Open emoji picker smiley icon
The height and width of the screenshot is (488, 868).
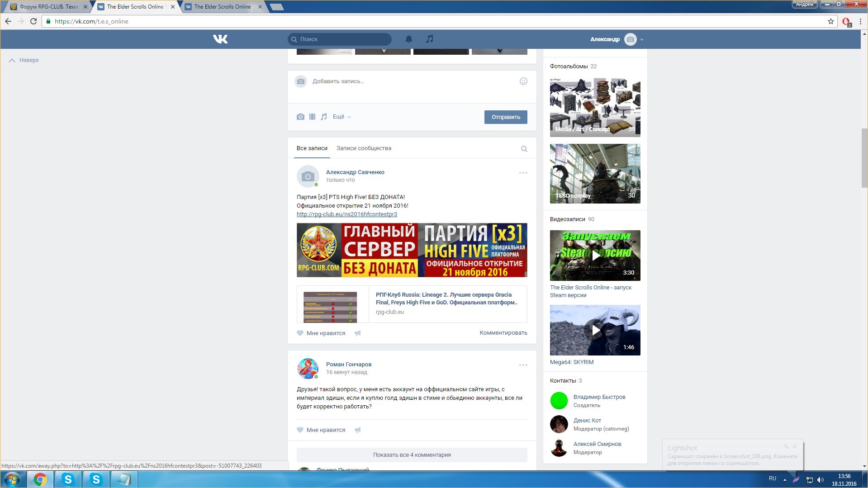pos(523,81)
